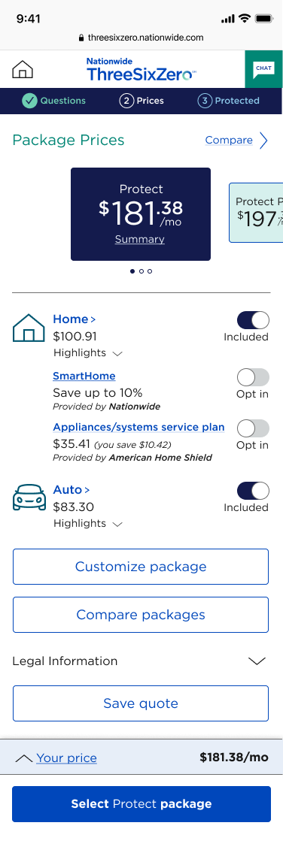Expand Highlights under Auto
This screenshot has width=283, height=868.
pos(88,523)
